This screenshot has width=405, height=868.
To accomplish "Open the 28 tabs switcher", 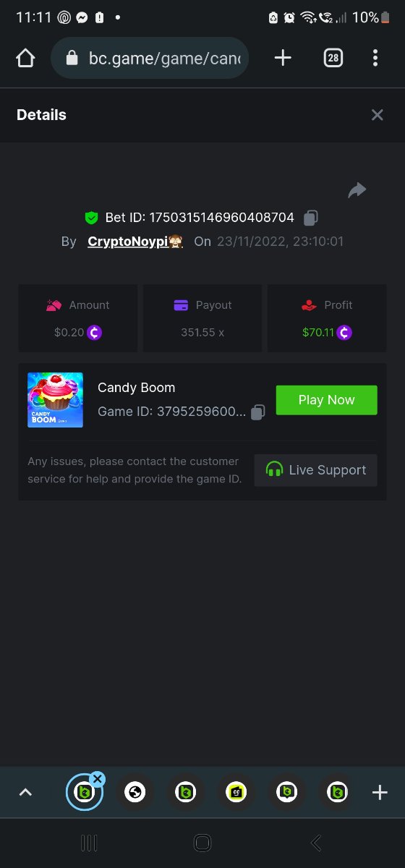I will [333, 59].
